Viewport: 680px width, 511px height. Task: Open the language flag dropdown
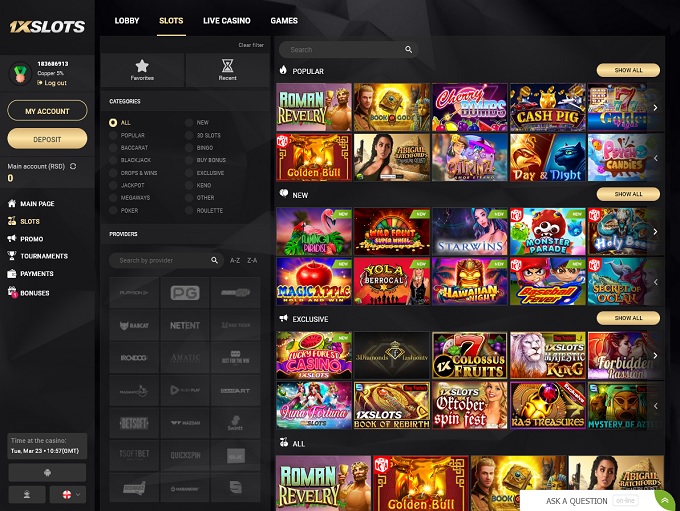tap(67, 494)
